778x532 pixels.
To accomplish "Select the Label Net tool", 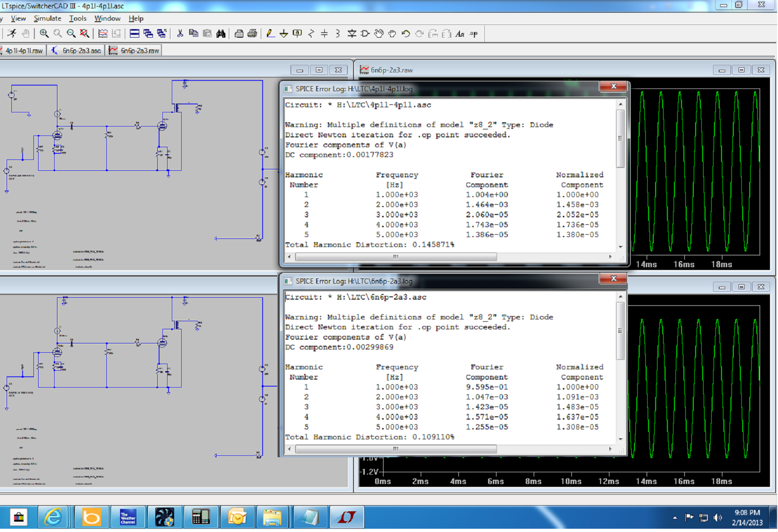I will pos(297,33).
